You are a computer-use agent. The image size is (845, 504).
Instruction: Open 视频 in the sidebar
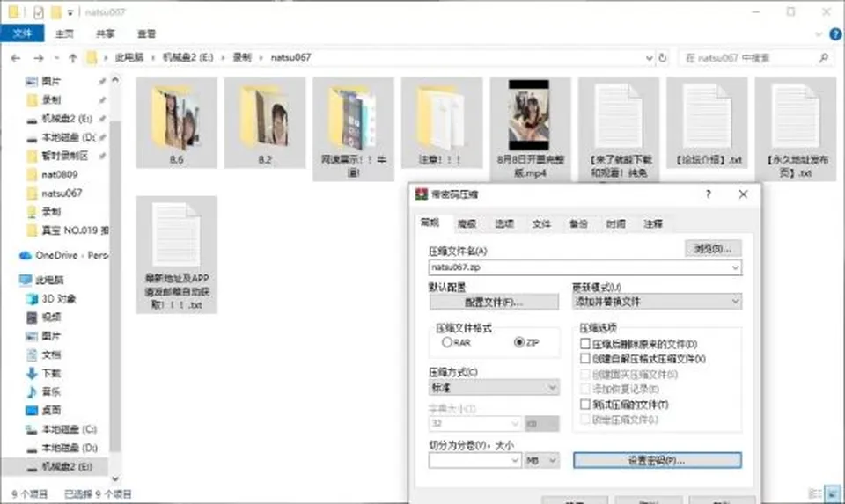coord(44,318)
